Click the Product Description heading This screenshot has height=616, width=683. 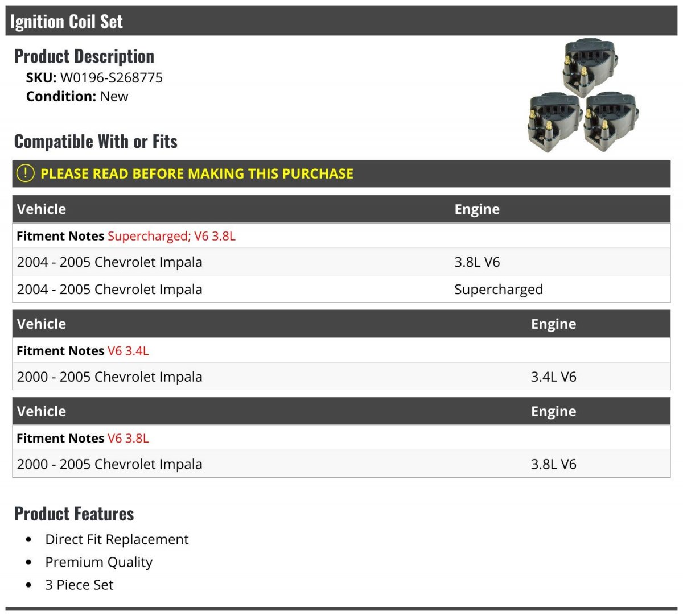84,56
